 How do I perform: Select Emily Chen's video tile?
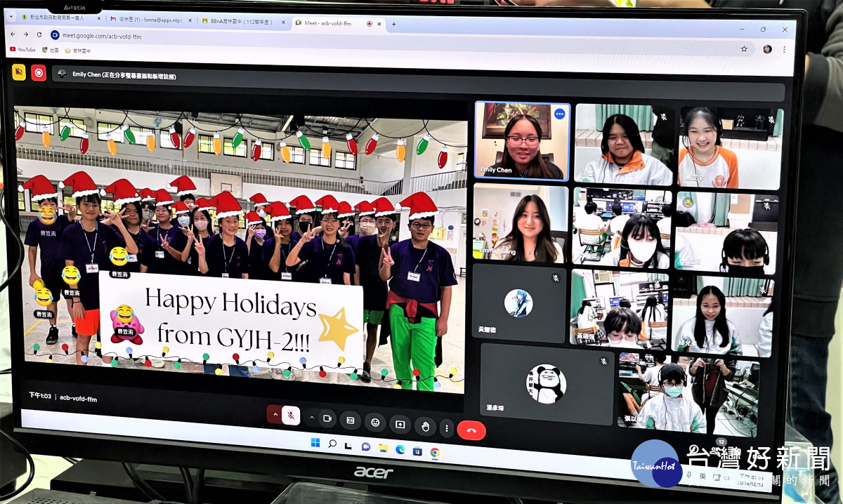[x=522, y=141]
